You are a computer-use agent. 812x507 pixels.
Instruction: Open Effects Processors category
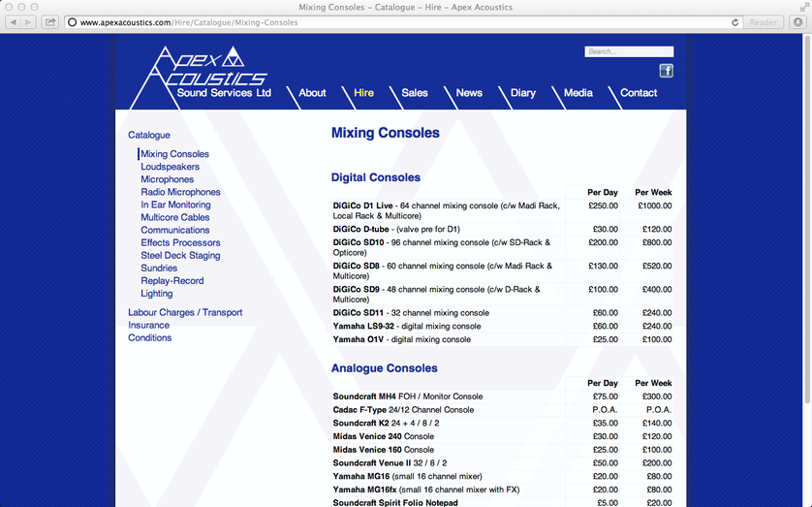click(180, 243)
